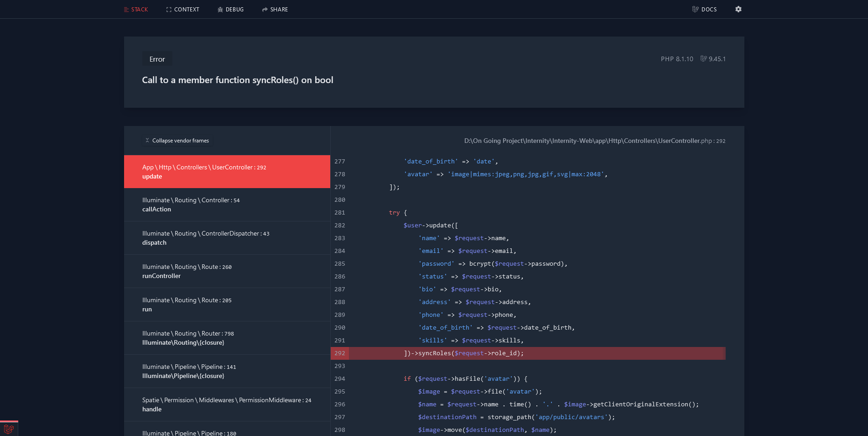
Task: Click the X icon on Collapse vendor frames
Action: (147, 140)
